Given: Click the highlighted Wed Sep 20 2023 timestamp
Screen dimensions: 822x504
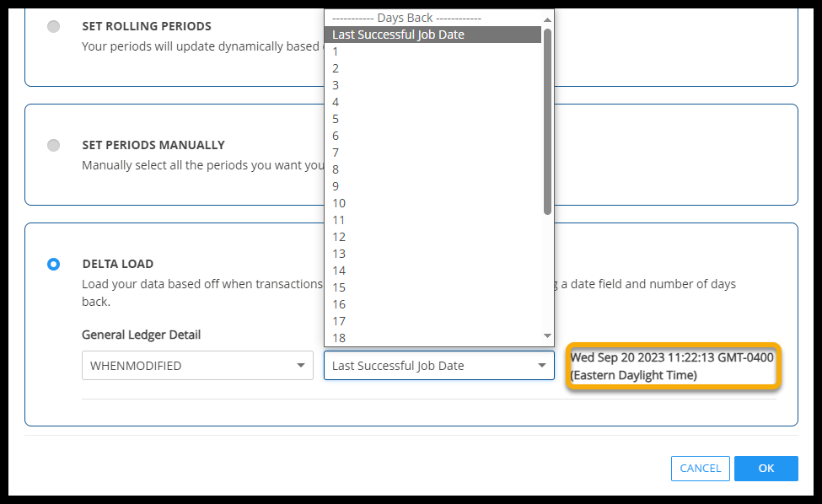Looking at the screenshot, I should click(x=672, y=366).
